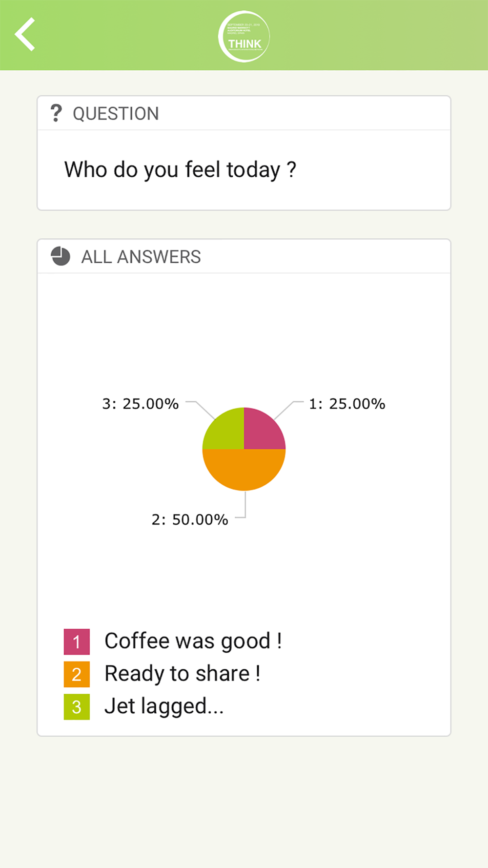The height and width of the screenshot is (868, 488).
Task: Select the green number 3 legend square
Action: (x=77, y=707)
